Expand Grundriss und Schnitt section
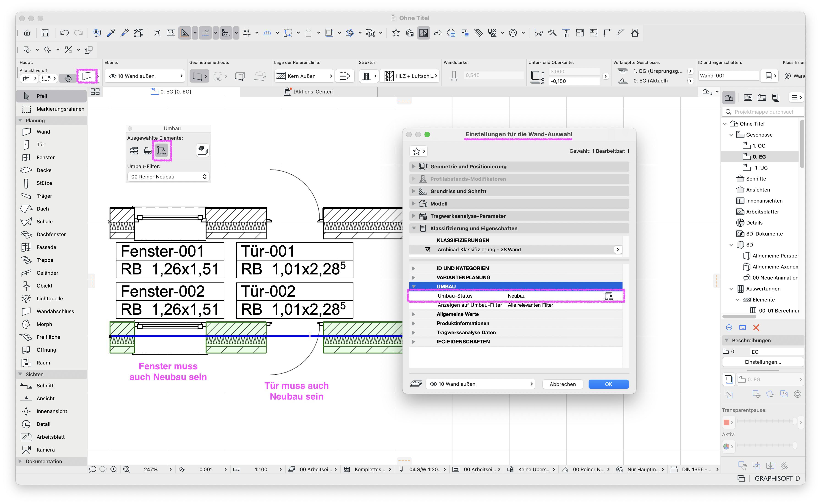The width and height of the screenshot is (821, 504). 519,191
